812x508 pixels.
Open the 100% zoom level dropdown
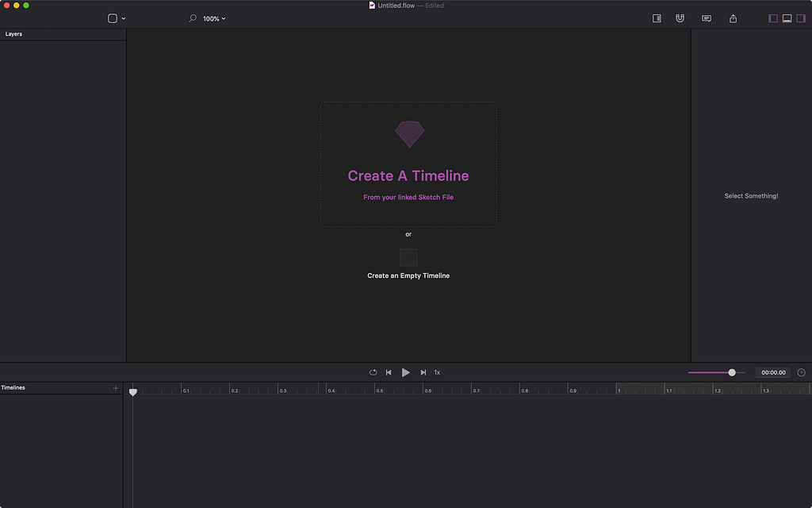point(214,19)
